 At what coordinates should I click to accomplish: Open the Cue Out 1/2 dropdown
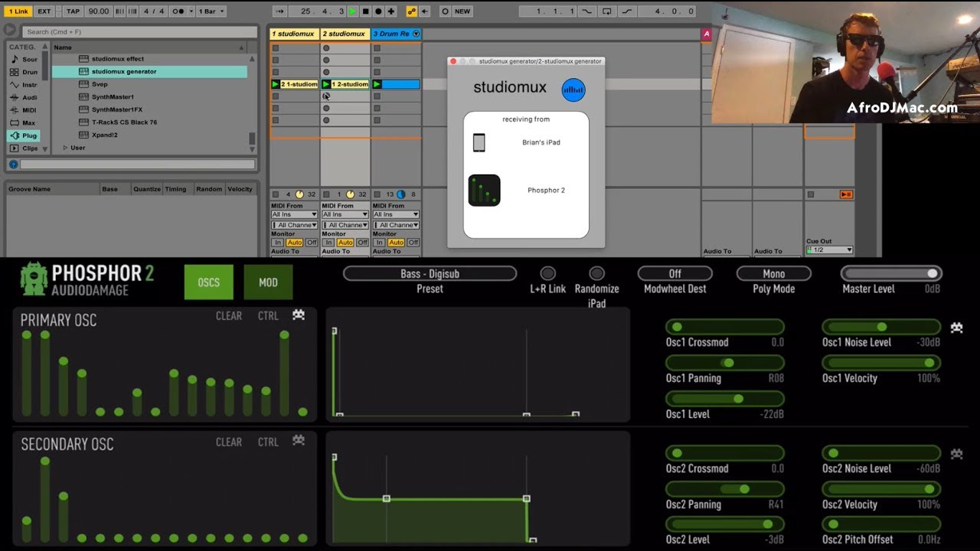(829, 250)
